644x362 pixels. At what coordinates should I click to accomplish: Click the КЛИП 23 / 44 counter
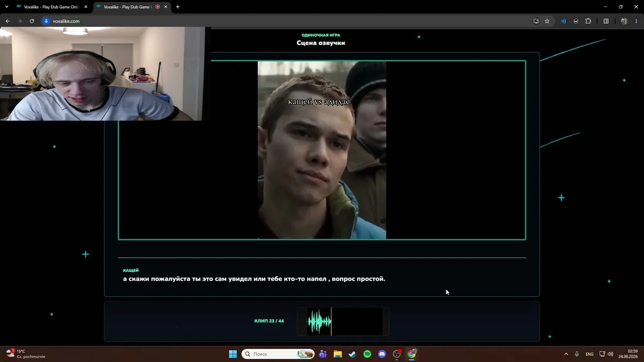[269, 321]
